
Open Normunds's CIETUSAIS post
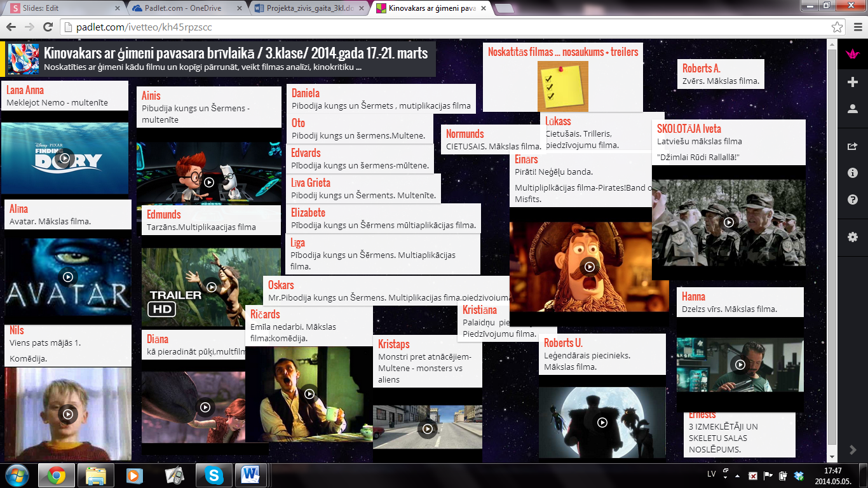[x=494, y=140]
